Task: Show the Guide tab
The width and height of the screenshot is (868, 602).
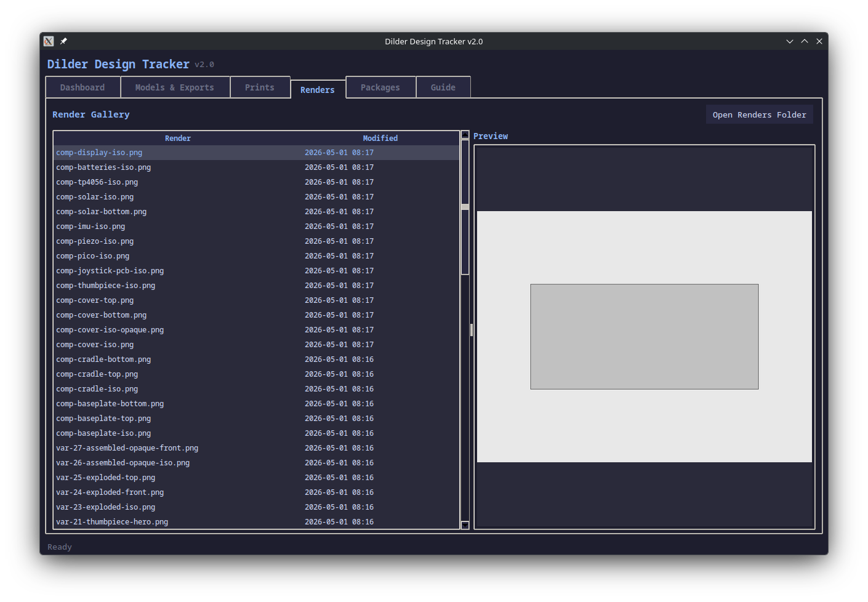Action: (443, 87)
